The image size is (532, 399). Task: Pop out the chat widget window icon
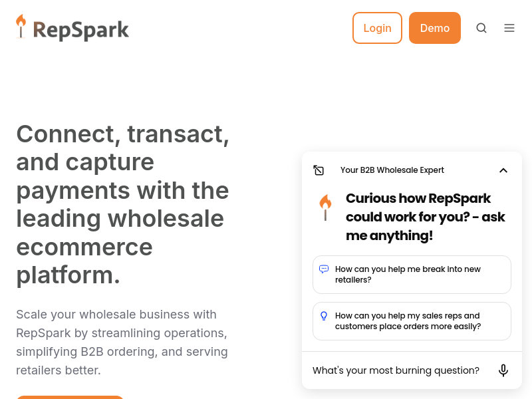coord(319,170)
